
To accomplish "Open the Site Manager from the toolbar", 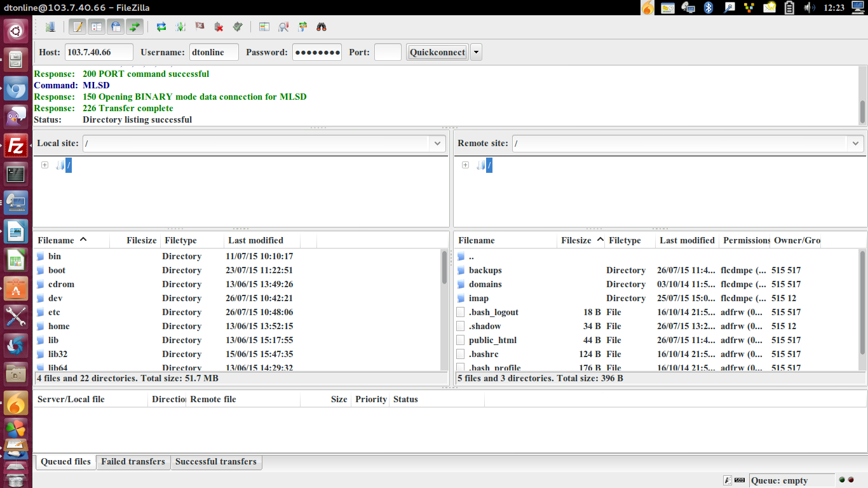I will [50, 27].
